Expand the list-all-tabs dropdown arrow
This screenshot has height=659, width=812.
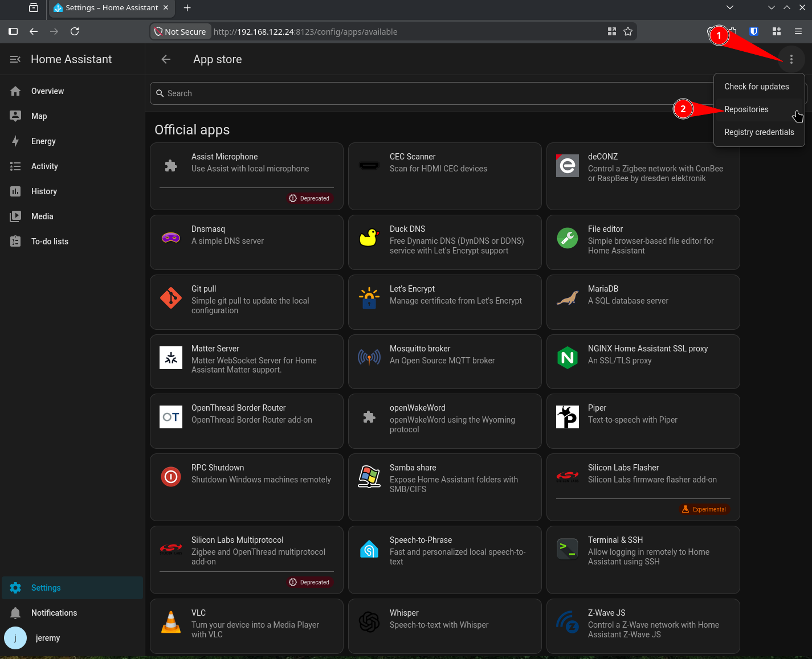(x=730, y=7)
